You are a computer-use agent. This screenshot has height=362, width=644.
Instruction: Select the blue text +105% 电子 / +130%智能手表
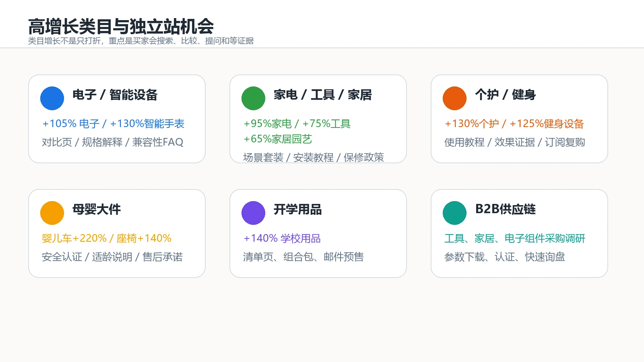pos(113,123)
